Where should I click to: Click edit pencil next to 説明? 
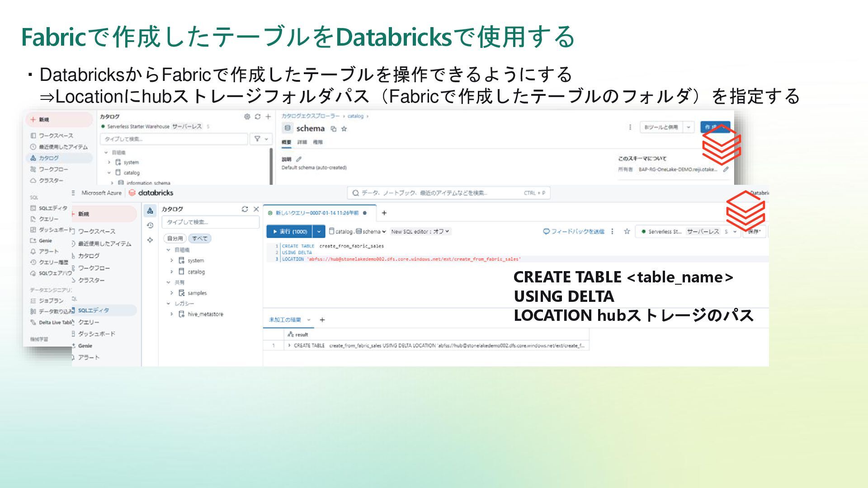[298, 159]
